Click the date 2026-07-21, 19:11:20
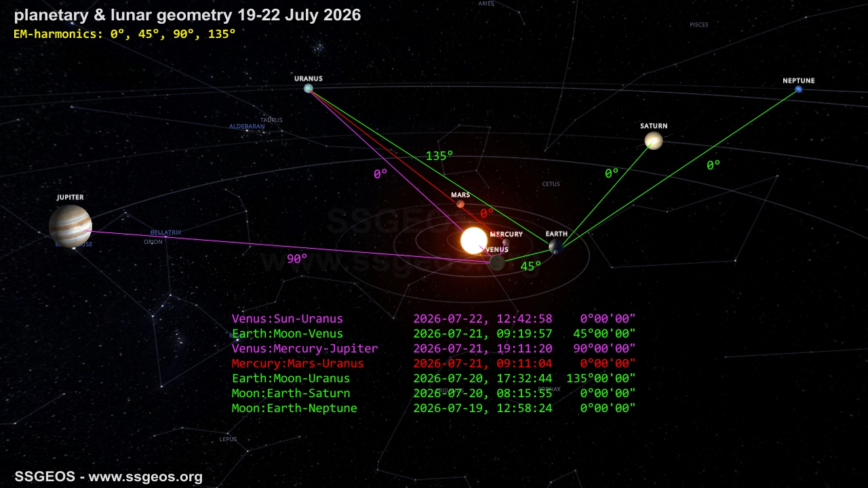This screenshot has width=868, height=488. (x=483, y=348)
